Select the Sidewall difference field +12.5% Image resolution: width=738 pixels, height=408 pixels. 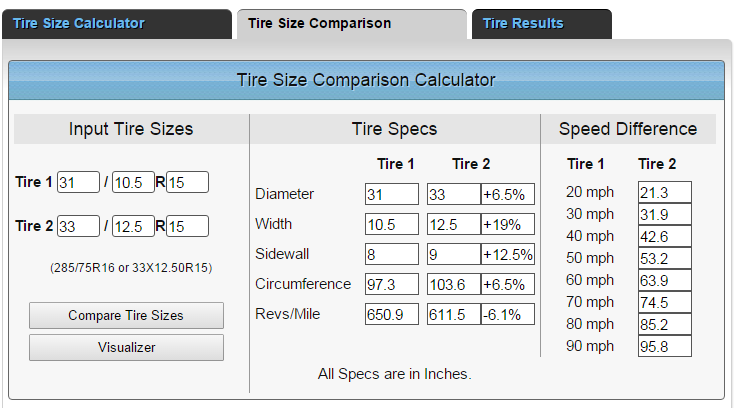pyautogui.click(x=507, y=254)
